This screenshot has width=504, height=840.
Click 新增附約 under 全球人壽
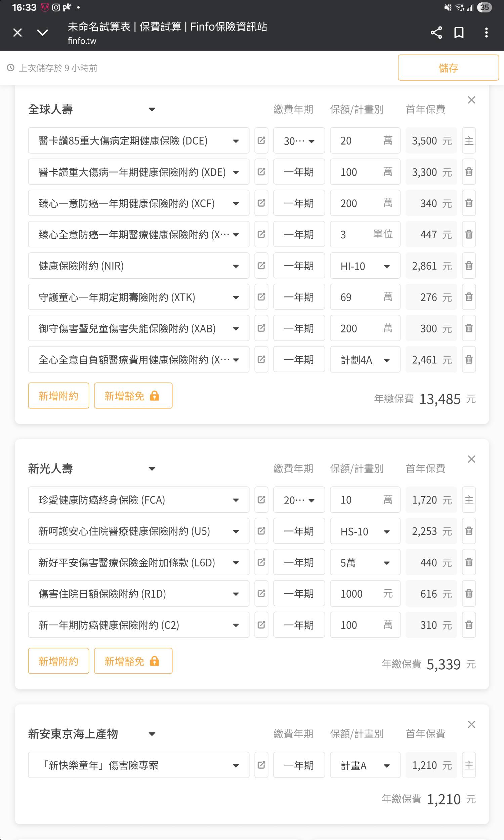pos(58,396)
